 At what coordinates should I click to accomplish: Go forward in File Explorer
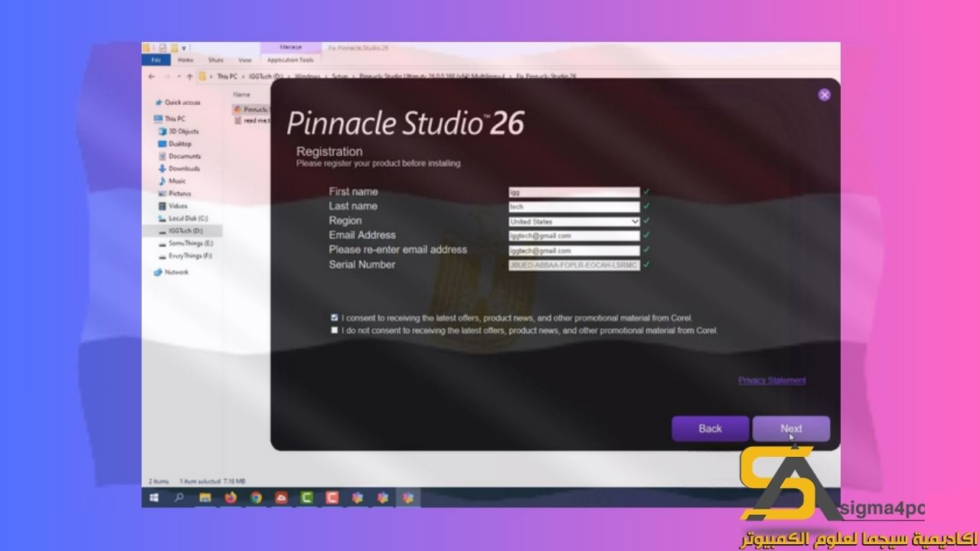pyautogui.click(x=165, y=77)
